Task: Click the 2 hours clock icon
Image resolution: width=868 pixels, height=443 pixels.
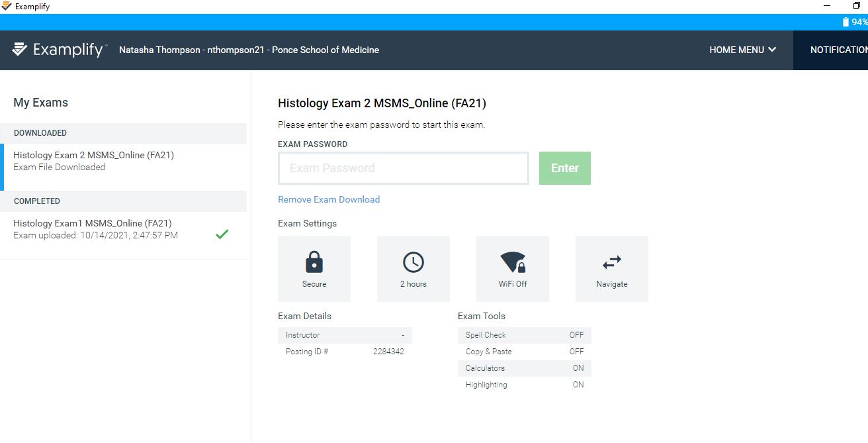Action: click(413, 263)
